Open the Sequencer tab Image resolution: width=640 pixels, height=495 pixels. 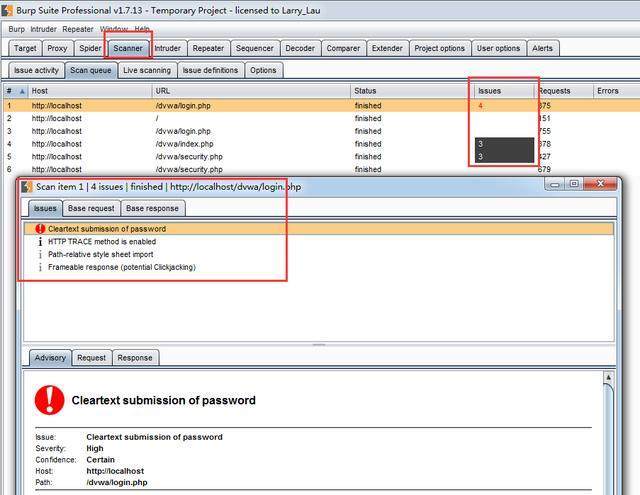tap(255, 48)
